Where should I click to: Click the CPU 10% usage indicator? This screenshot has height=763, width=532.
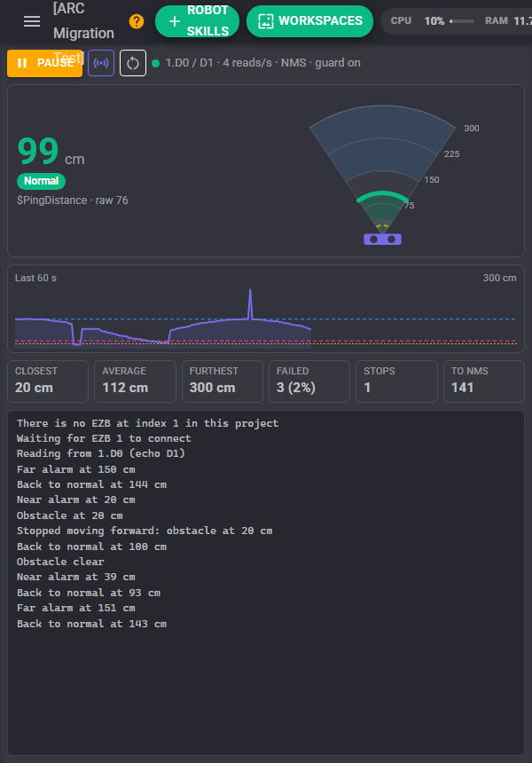(x=433, y=21)
